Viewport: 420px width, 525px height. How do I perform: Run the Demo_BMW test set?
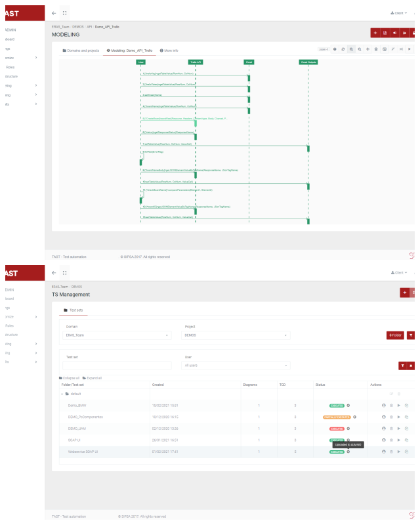(x=398, y=405)
